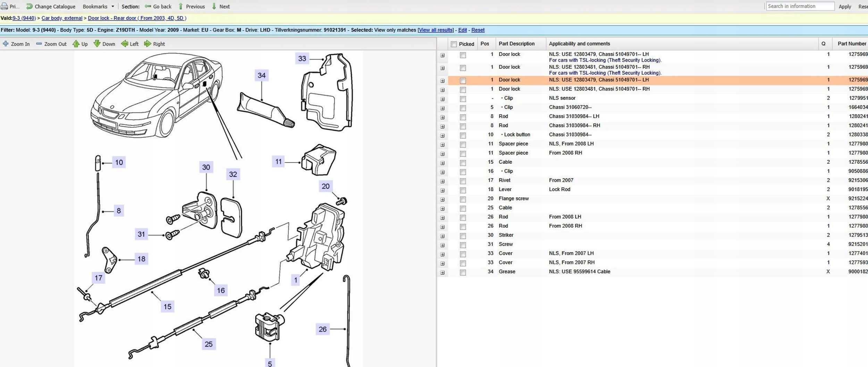This screenshot has width=868, height=367.
Task: Click the Go back section arrow
Action: 148,6
